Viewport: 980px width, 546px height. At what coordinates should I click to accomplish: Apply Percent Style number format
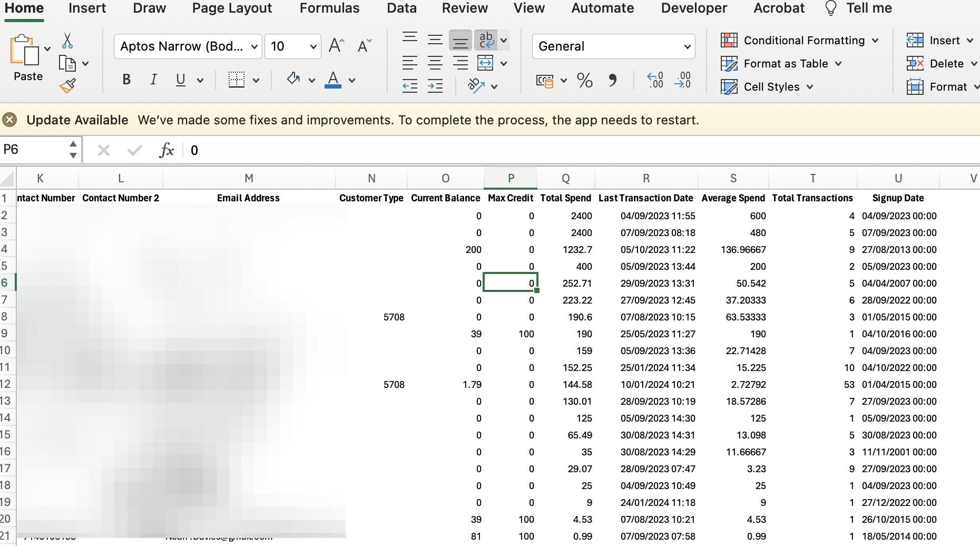pyautogui.click(x=584, y=80)
